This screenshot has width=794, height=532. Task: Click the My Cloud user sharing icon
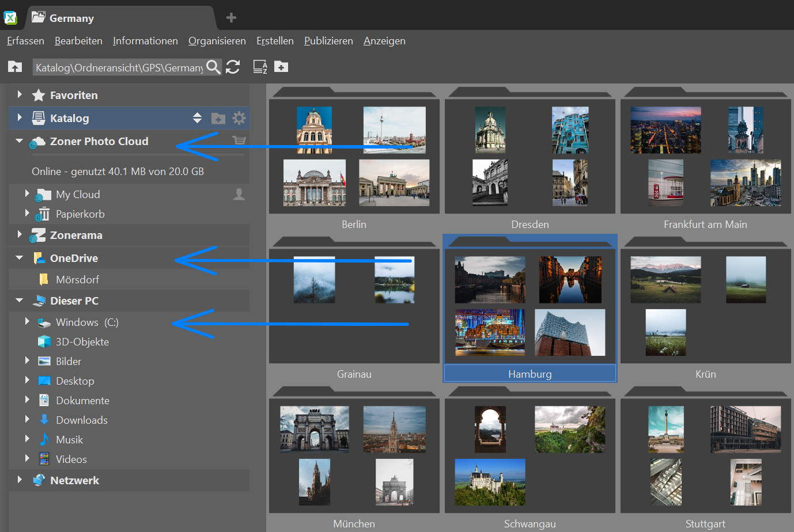pos(239,195)
